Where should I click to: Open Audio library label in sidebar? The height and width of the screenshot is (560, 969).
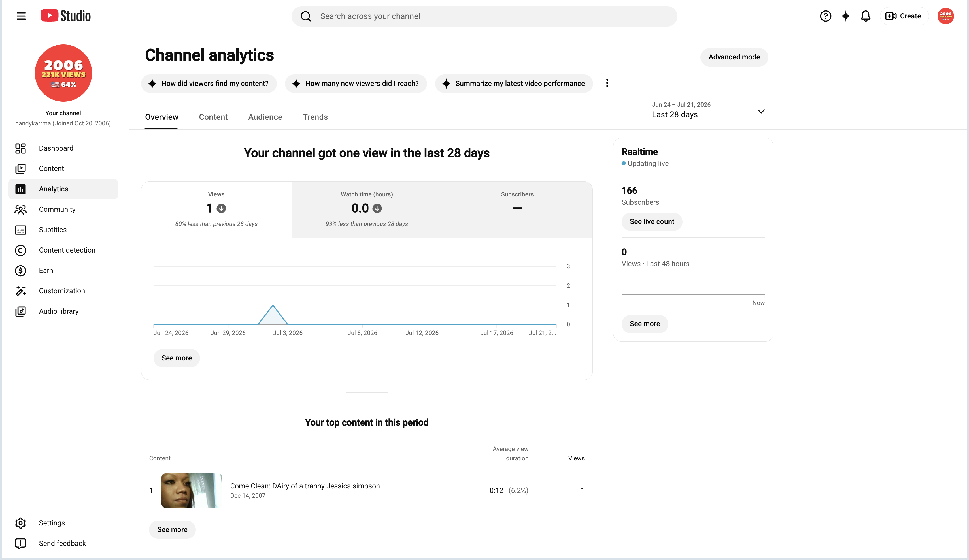coord(58,311)
